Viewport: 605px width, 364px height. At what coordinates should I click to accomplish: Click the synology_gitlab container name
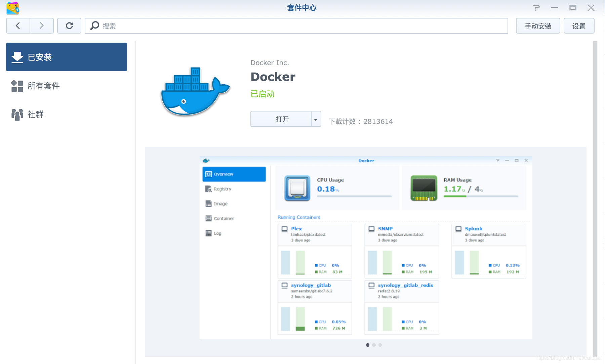(311, 285)
